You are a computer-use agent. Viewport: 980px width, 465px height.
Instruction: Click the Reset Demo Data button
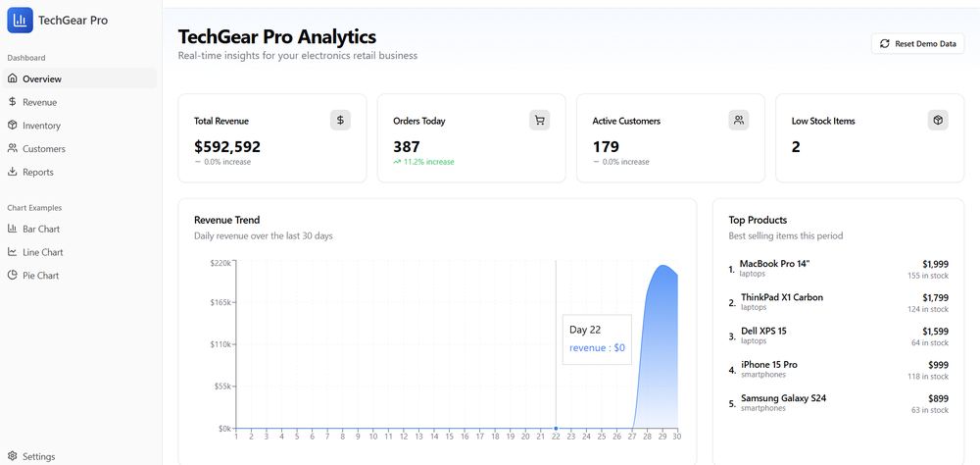pyautogui.click(x=917, y=44)
